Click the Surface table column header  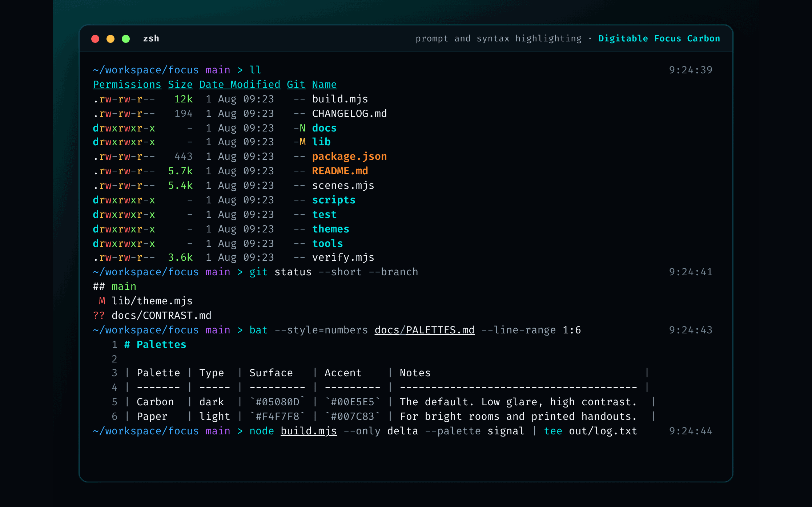coord(271,373)
